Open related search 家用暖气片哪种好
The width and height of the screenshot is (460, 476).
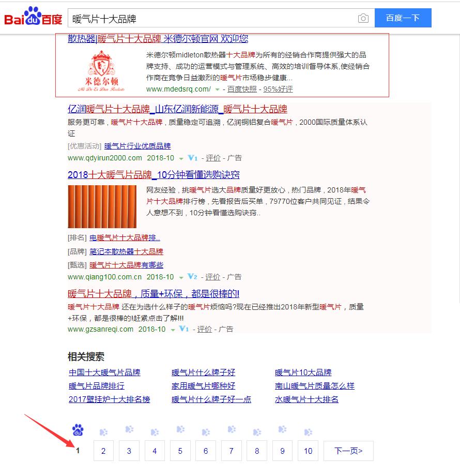click(204, 386)
